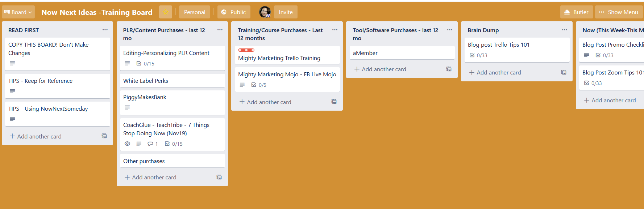Open the member avatar profile

265,12
